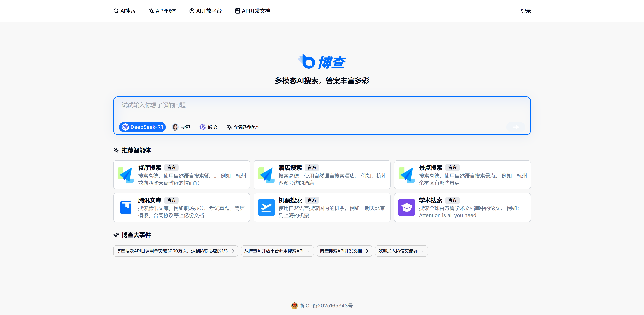Open the AI搜索 nav item
Image resolution: width=644 pixels, height=315 pixels.
tap(124, 11)
